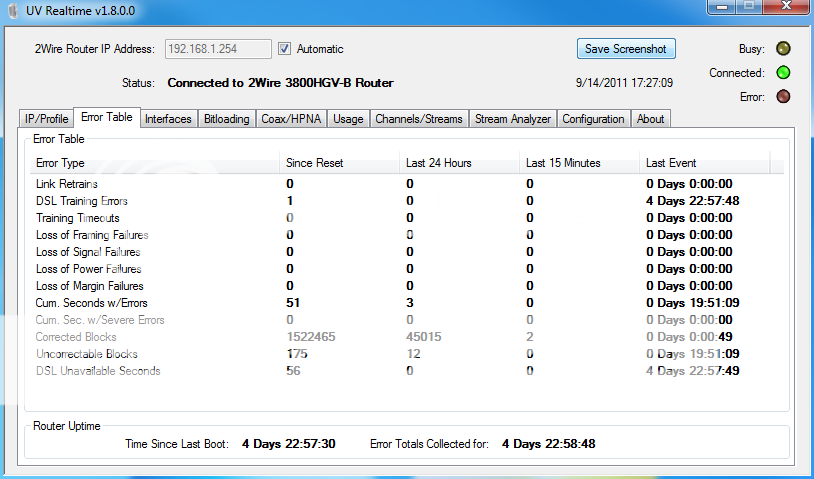This screenshot has height=479, width=814.
Task: Click the Last 15 Minutes column header
Action: point(579,163)
